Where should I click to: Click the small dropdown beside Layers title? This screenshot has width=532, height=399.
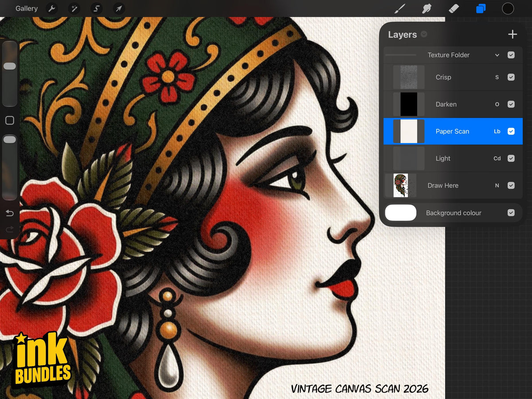[x=424, y=34]
